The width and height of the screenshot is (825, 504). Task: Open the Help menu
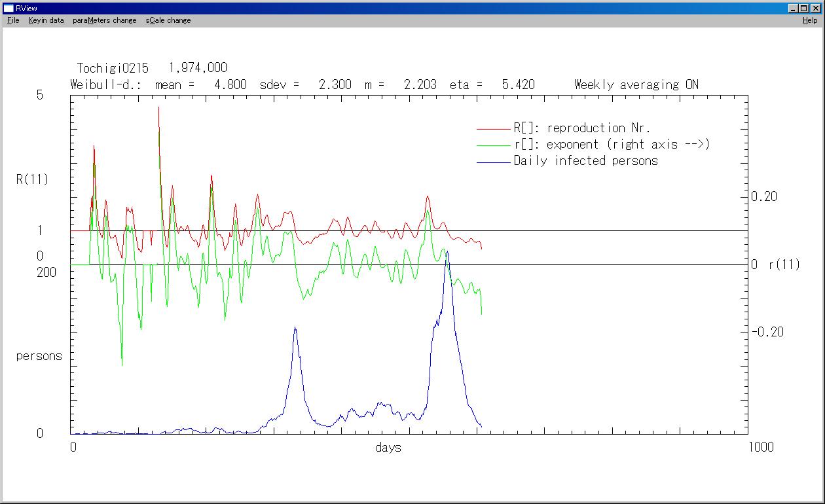click(810, 20)
